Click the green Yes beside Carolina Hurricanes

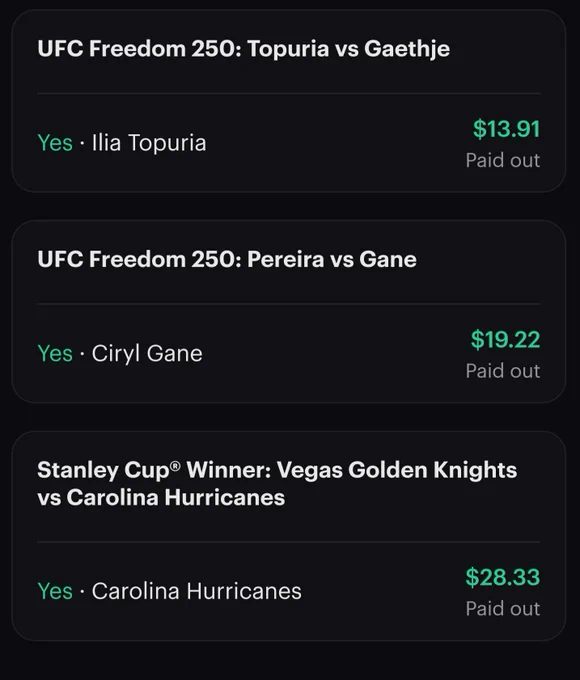(x=55, y=591)
